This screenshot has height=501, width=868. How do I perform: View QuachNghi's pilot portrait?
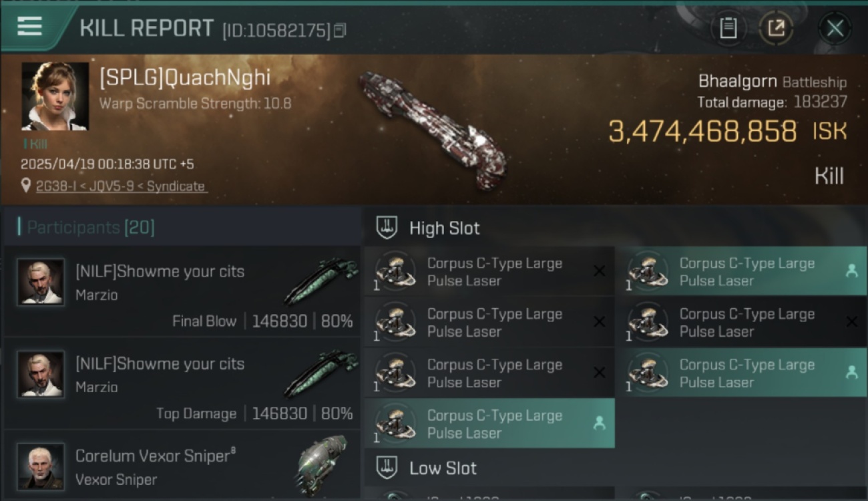tap(55, 96)
